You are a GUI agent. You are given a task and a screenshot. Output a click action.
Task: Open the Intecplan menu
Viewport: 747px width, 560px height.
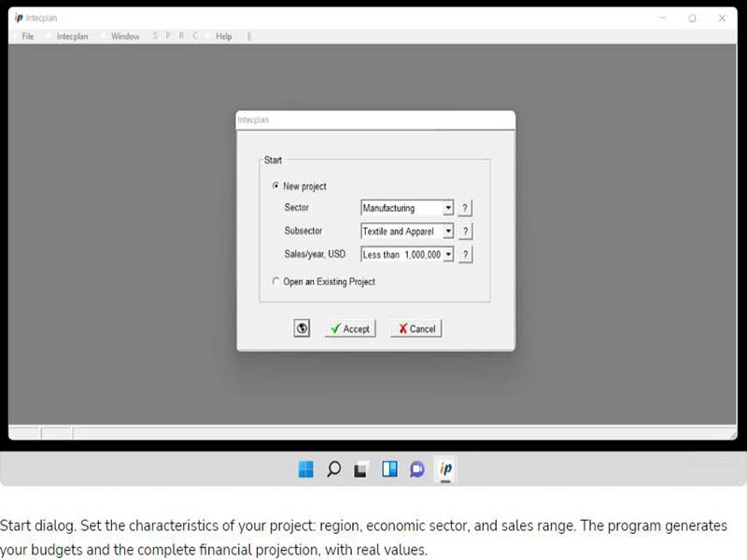(x=72, y=36)
